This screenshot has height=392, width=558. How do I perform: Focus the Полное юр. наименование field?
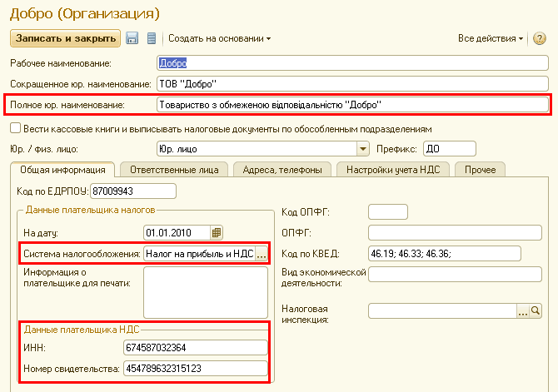[352, 105]
